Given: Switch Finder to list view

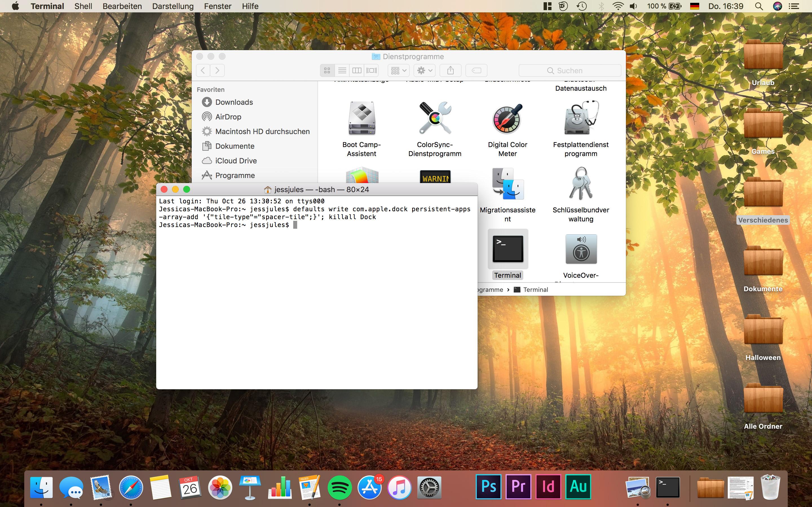Looking at the screenshot, I should pyautogui.click(x=342, y=70).
